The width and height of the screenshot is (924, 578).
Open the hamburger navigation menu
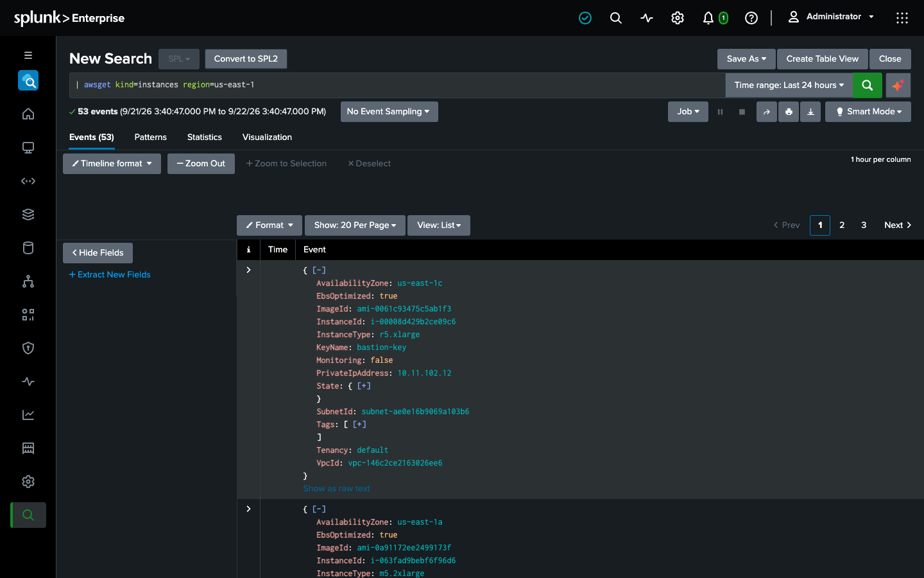[28, 55]
